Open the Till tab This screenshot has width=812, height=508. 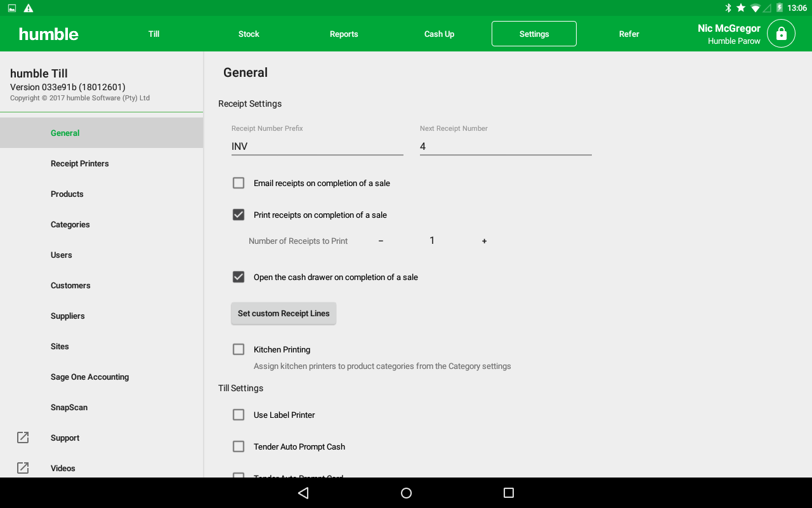[x=154, y=34]
